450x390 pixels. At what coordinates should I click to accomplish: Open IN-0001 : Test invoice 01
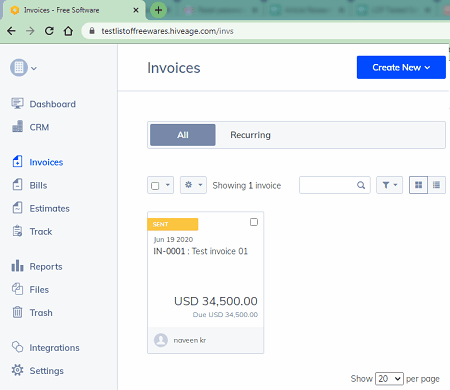pyautogui.click(x=201, y=251)
